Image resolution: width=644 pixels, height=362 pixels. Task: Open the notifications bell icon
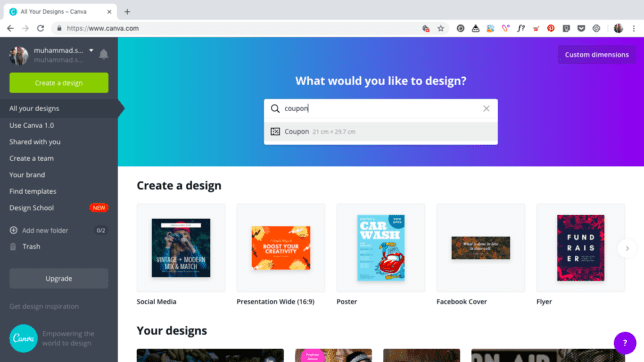(104, 54)
